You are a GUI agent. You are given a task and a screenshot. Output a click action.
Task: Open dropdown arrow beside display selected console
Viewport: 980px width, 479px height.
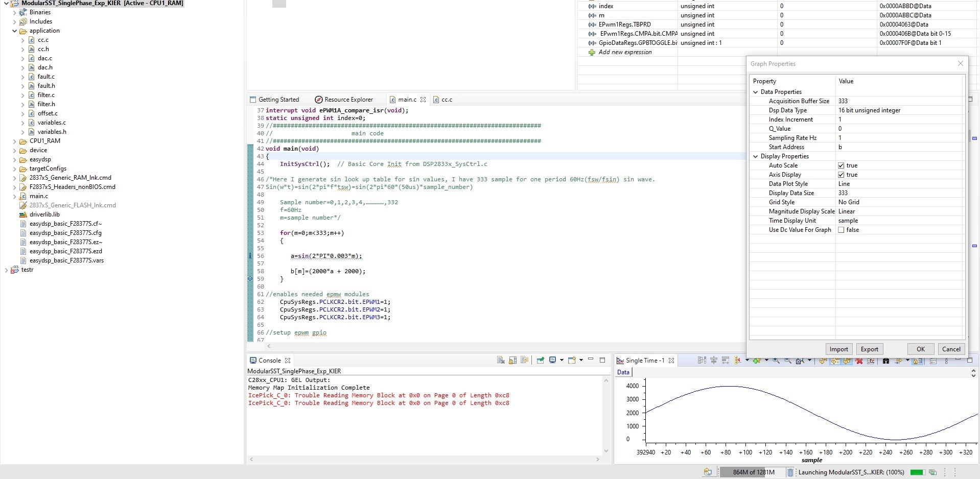562,360
